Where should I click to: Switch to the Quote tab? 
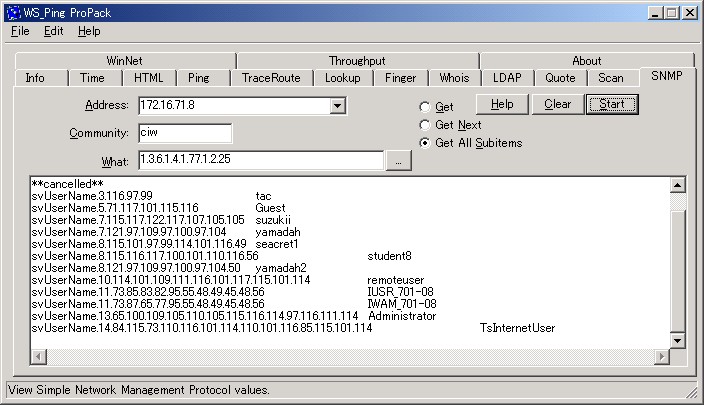pyautogui.click(x=560, y=78)
